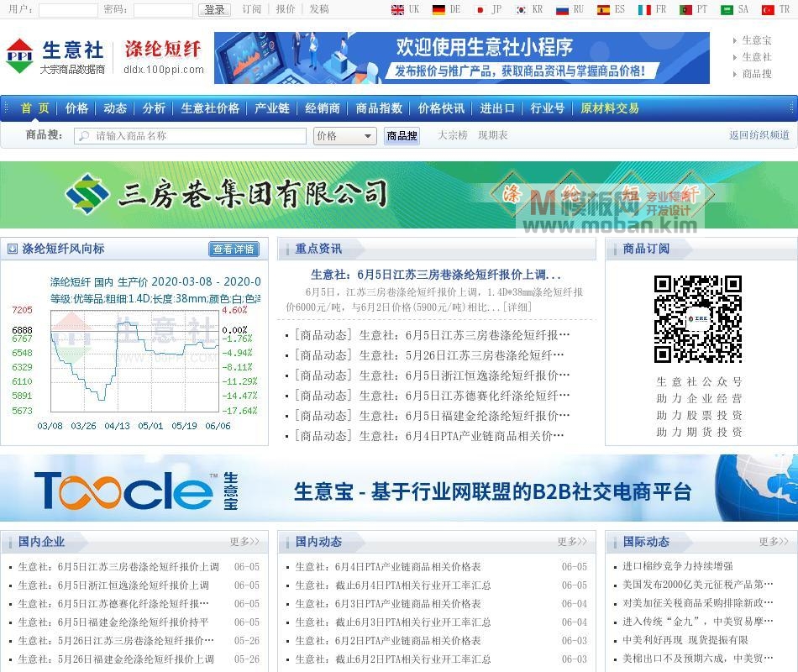Click the Turkey TR flag icon

point(768,10)
